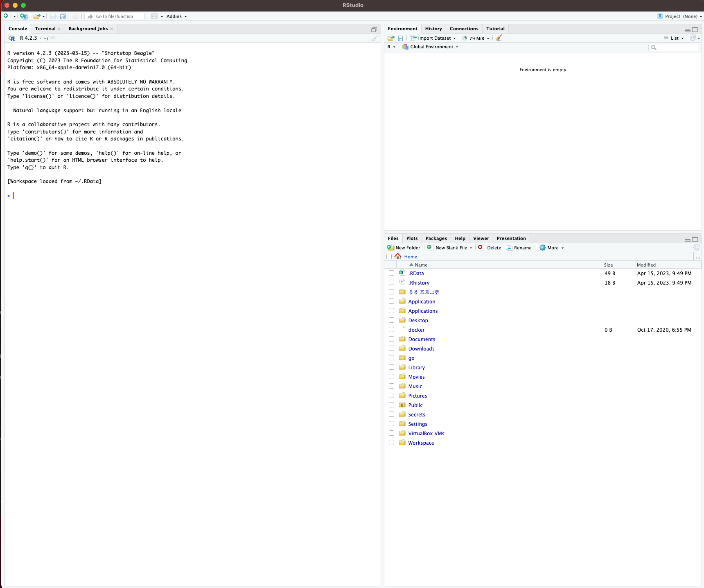Click the New File plus icon

coord(6,16)
